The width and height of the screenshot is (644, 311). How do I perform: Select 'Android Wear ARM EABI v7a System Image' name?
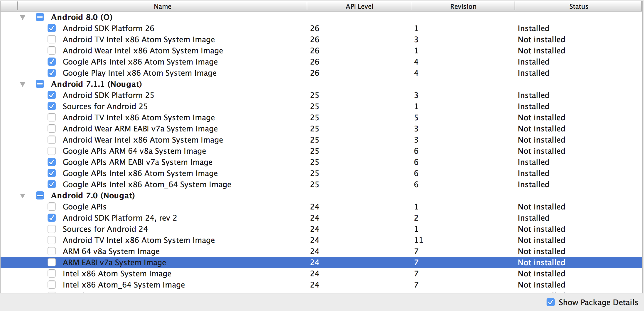click(x=140, y=129)
